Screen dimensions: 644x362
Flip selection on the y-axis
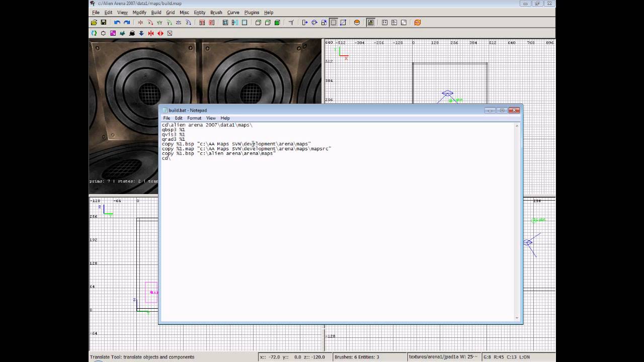(x=159, y=22)
